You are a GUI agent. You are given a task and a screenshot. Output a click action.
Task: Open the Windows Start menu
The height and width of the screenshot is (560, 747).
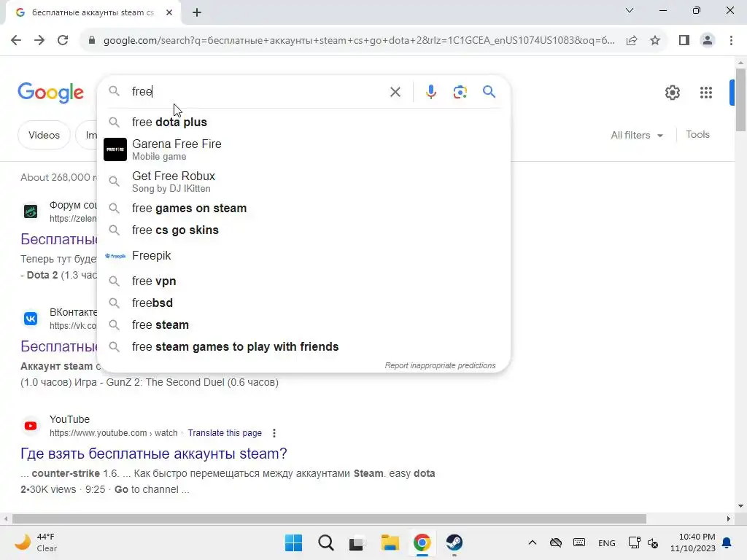click(293, 542)
